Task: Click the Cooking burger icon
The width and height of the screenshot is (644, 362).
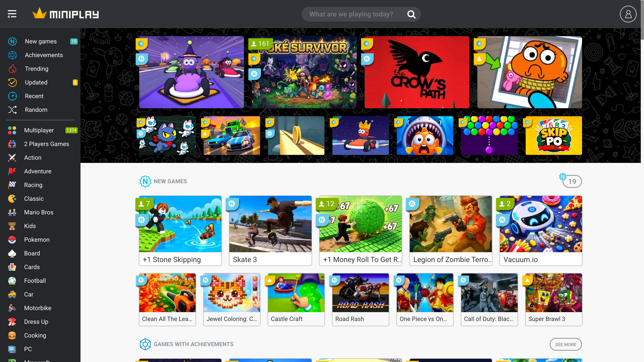Action: coord(12,335)
